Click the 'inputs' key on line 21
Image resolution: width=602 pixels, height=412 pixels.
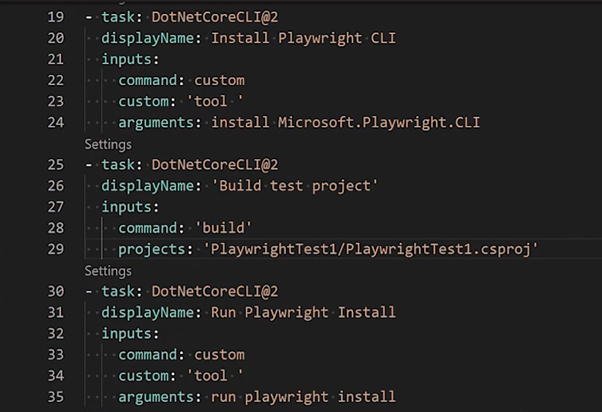coord(124,59)
